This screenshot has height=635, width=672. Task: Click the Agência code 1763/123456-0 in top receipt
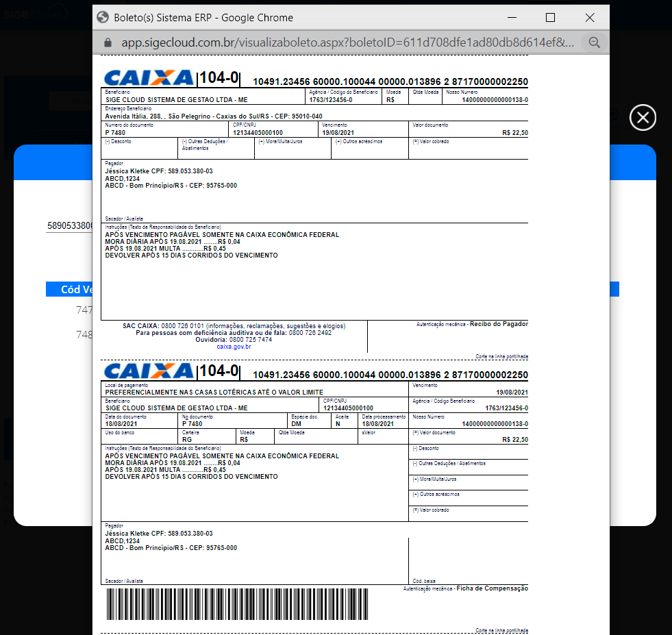(x=331, y=100)
